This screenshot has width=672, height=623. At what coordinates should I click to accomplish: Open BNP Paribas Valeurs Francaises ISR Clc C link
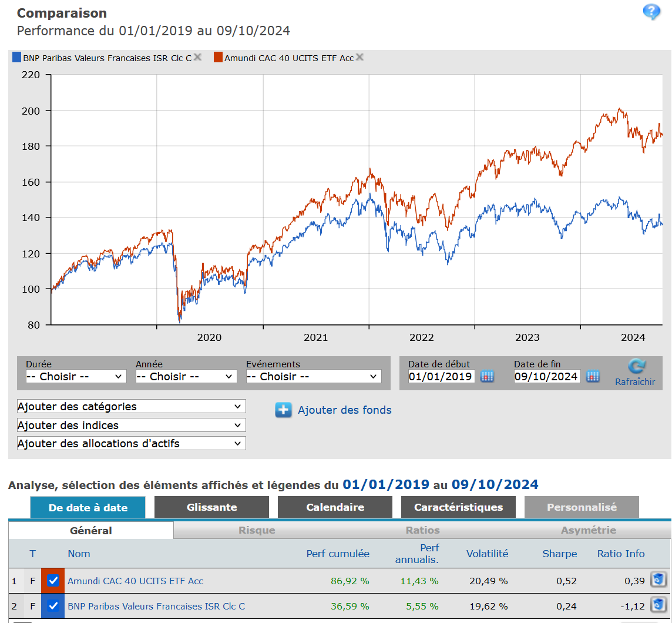(156, 607)
